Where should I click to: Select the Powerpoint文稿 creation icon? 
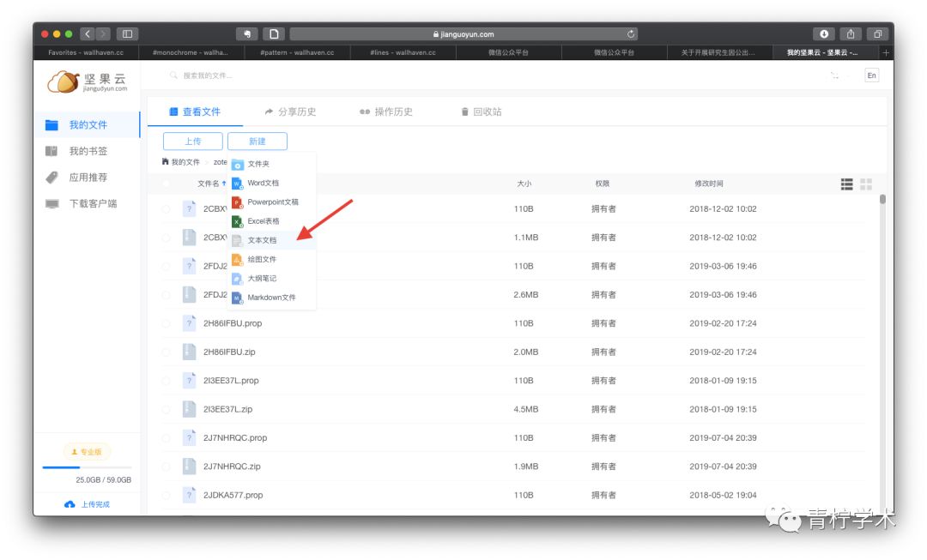coord(239,202)
